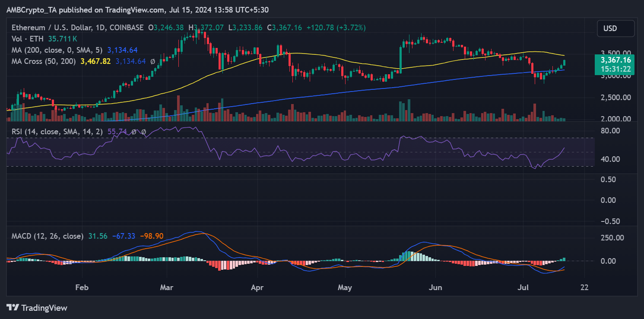The height and width of the screenshot is (319, 644).
Task: Click the yellow 3,467.82 MA Cross value
Action: point(96,61)
